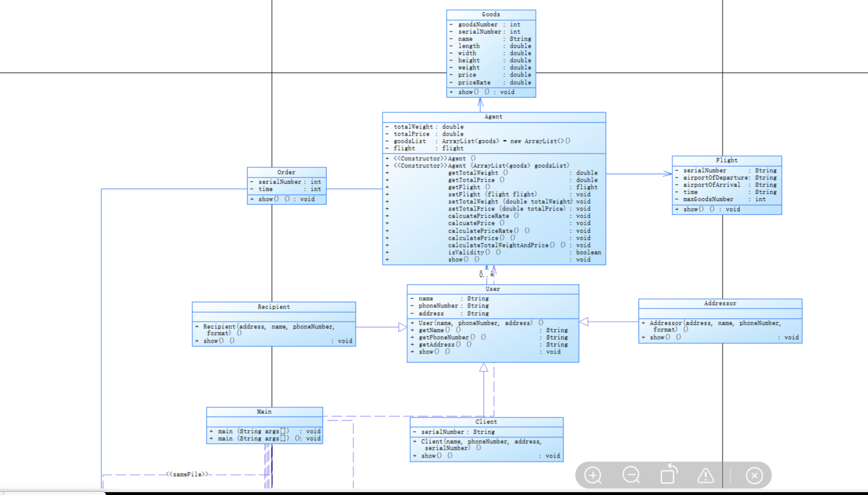Zoom out using the magnifier minus icon
Screen dimensions: 868x495
click(631, 475)
